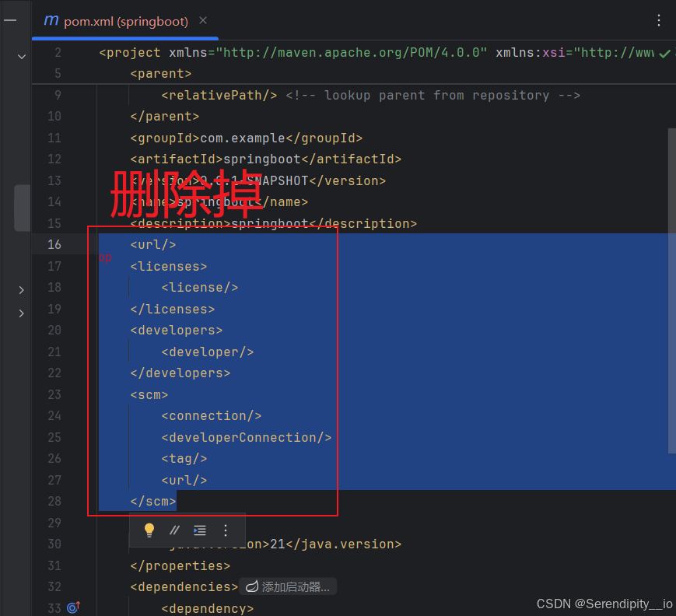Click the </developers> closing tag

pos(180,373)
